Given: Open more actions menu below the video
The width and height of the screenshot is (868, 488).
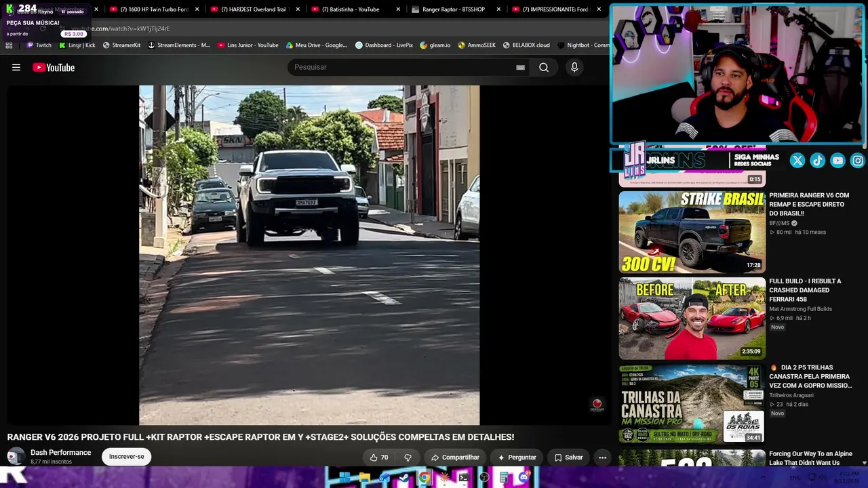Looking at the screenshot, I should click(x=602, y=457).
